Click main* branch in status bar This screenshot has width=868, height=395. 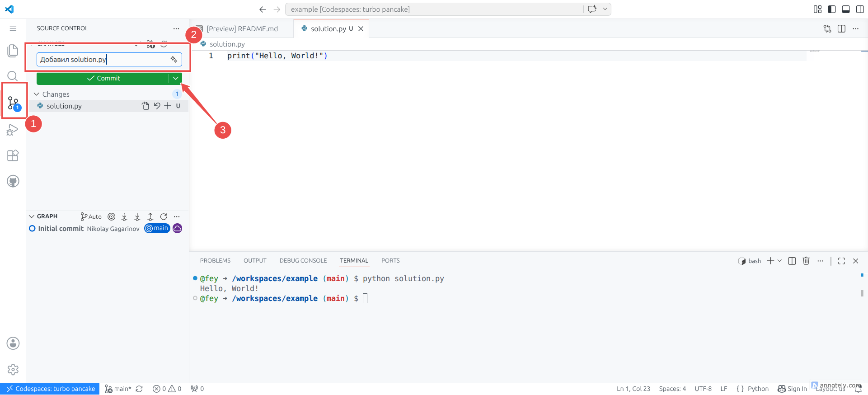tap(118, 389)
